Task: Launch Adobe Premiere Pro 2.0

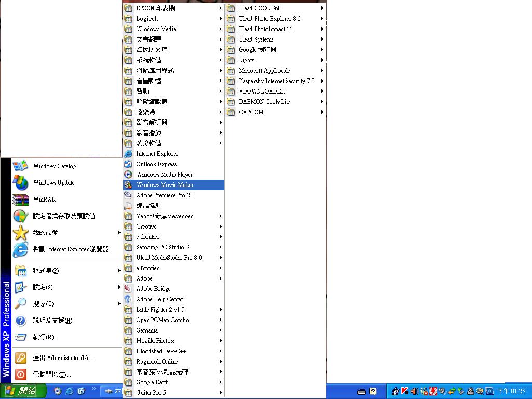Action: pos(165,195)
